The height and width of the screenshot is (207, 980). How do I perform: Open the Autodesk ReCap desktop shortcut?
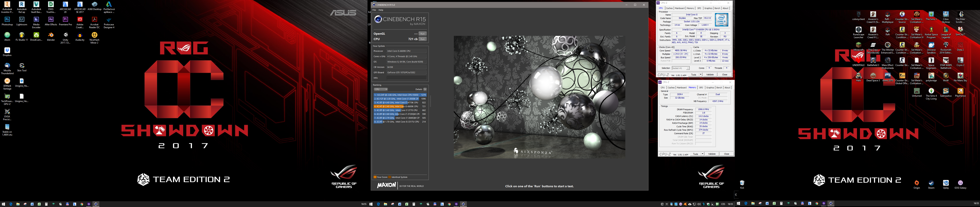pos(22,7)
